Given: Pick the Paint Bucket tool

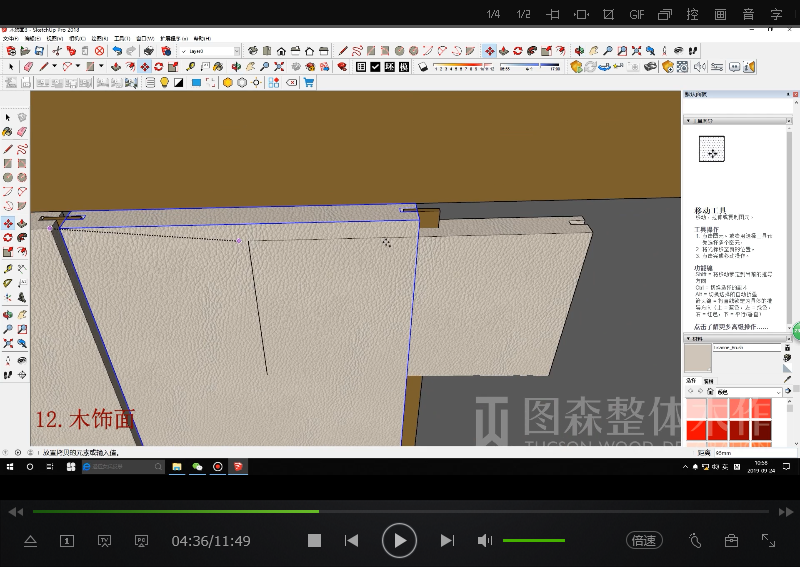Looking at the screenshot, I should tap(8, 132).
